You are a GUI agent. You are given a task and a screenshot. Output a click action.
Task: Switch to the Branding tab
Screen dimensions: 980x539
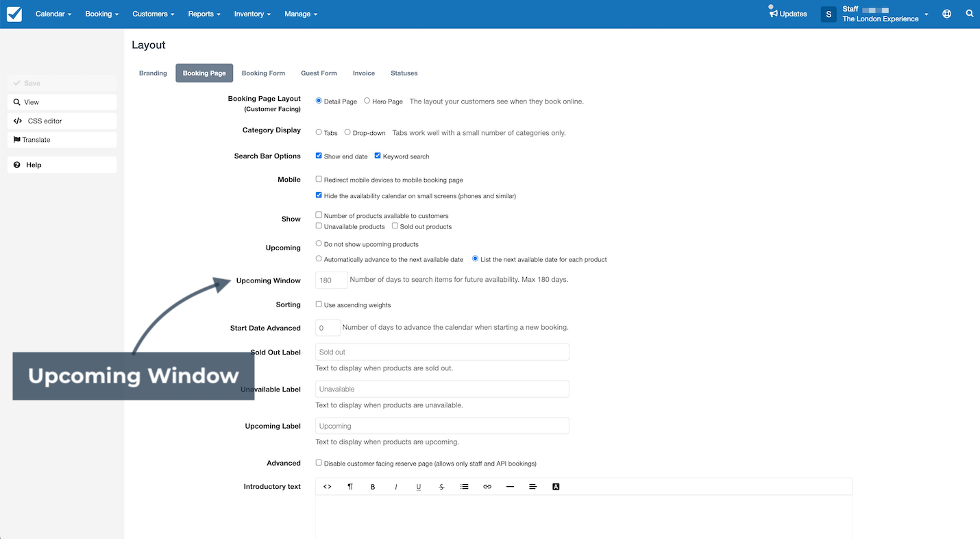point(153,73)
